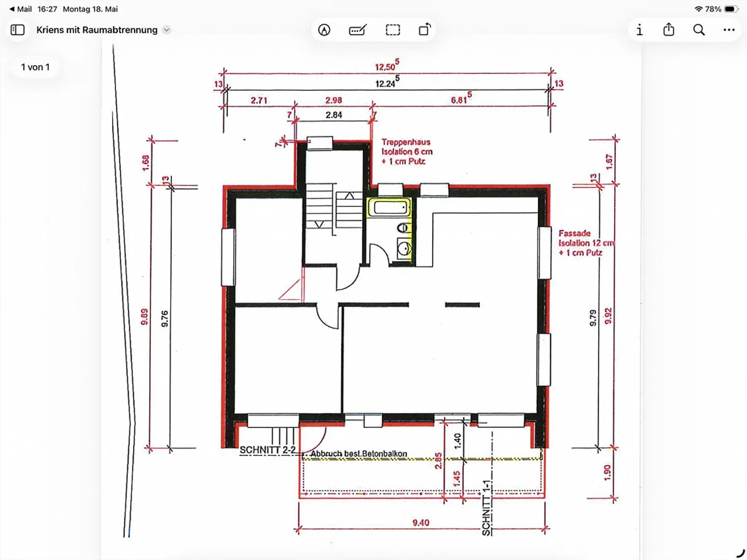Tap the 9.79 right dimension
This screenshot has width=747, height=560.
593,318
